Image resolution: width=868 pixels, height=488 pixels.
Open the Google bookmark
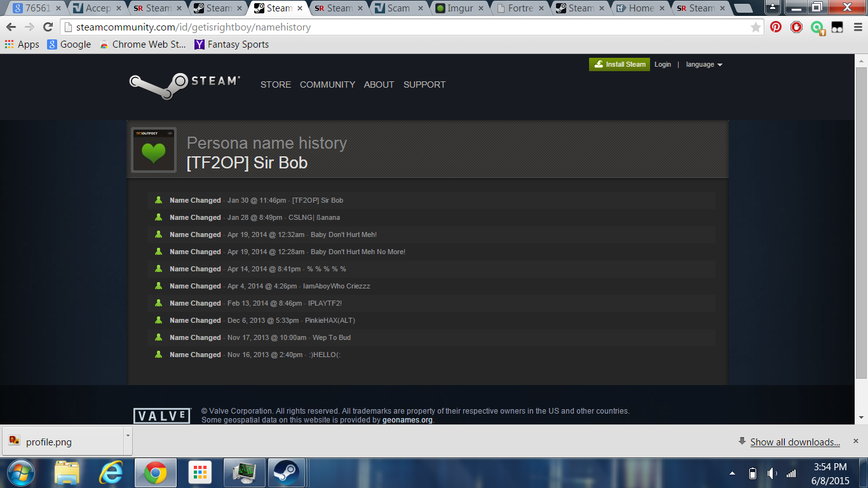tap(69, 44)
